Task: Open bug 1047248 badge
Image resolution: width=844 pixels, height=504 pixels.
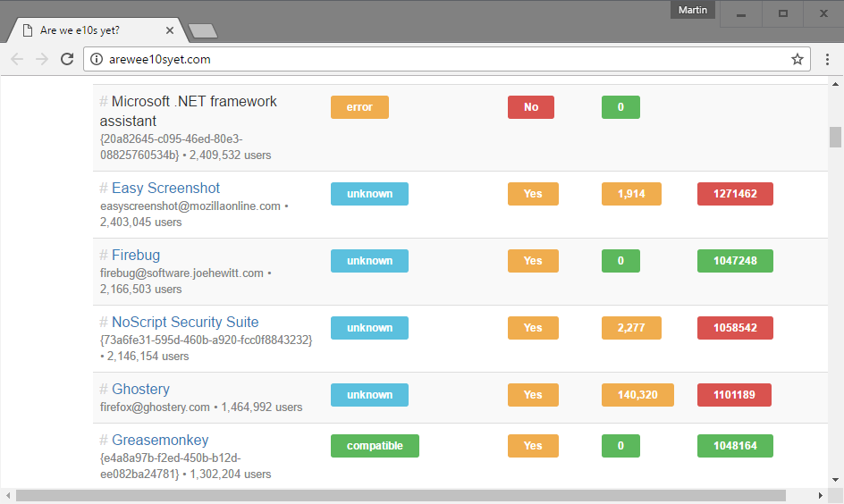Action: pyautogui.click(x=735, y=261)
